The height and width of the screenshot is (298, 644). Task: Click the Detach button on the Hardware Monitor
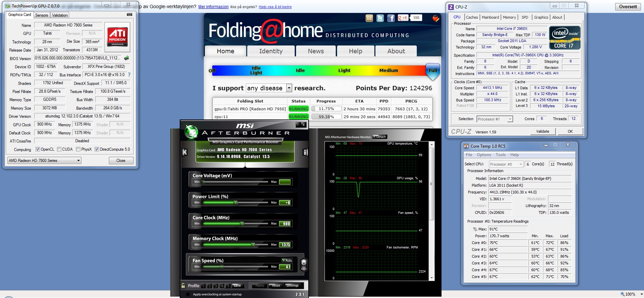pyautogui.click(x=380, y=137)
